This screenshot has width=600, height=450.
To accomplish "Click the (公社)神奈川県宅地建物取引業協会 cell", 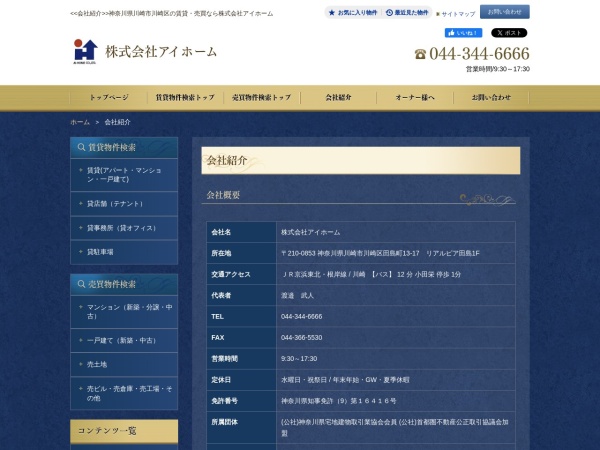I will pyautogui.click(x=395, y=427).
